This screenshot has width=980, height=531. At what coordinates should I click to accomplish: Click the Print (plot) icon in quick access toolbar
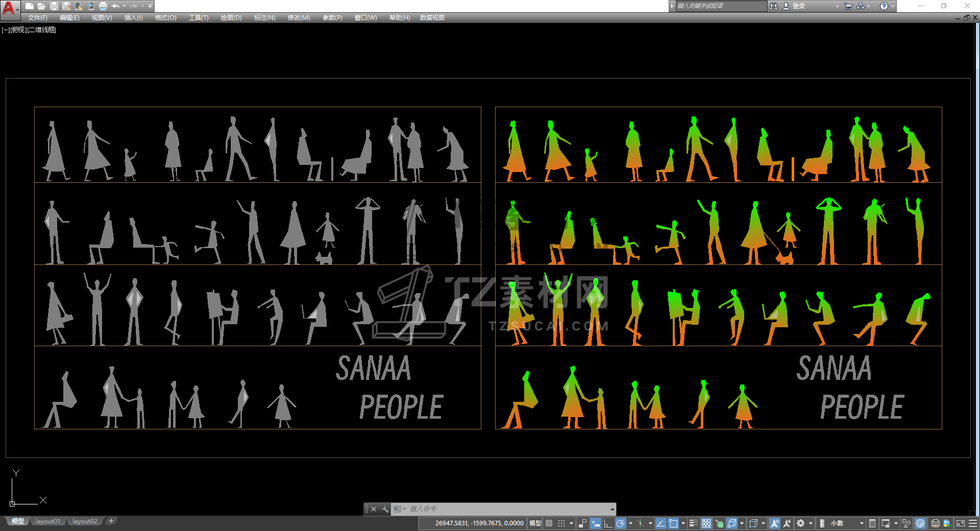103,6
